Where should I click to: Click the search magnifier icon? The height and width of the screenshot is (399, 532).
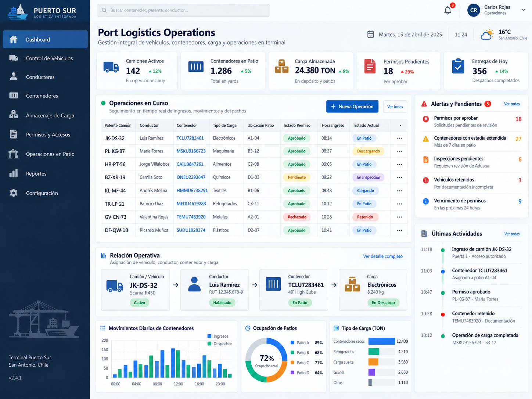[104, 10]
